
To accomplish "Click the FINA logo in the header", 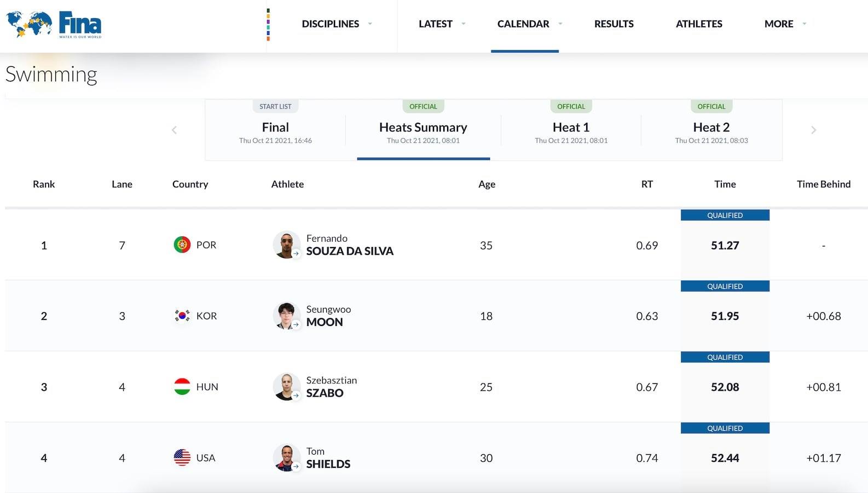I will click(x=54, y=25).
